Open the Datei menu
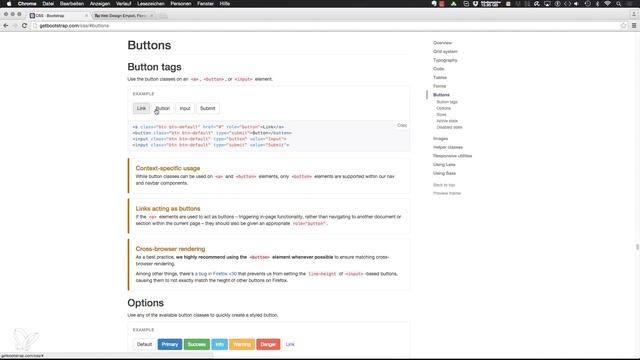The image size is (640, 360). [x=48, y=4]
